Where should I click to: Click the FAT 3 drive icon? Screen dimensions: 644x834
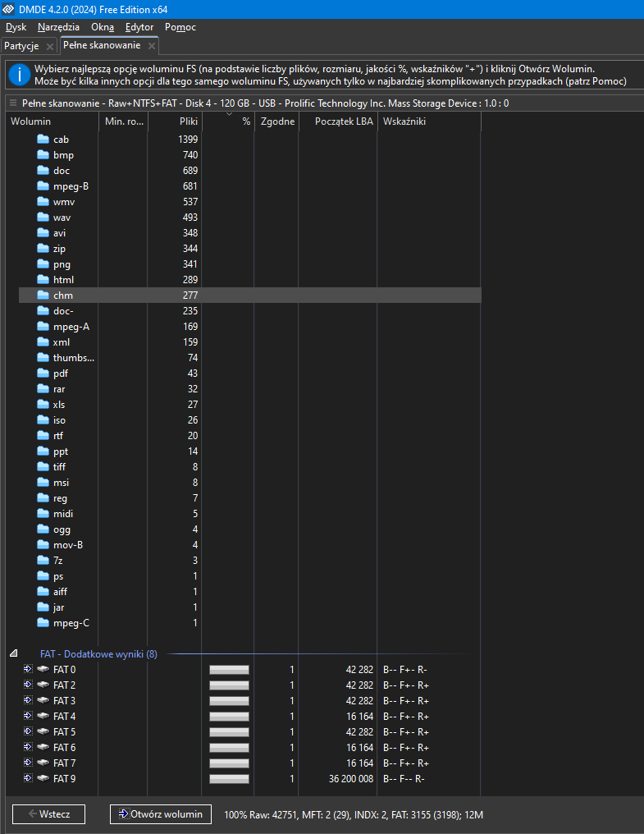[x=43, y=700]
